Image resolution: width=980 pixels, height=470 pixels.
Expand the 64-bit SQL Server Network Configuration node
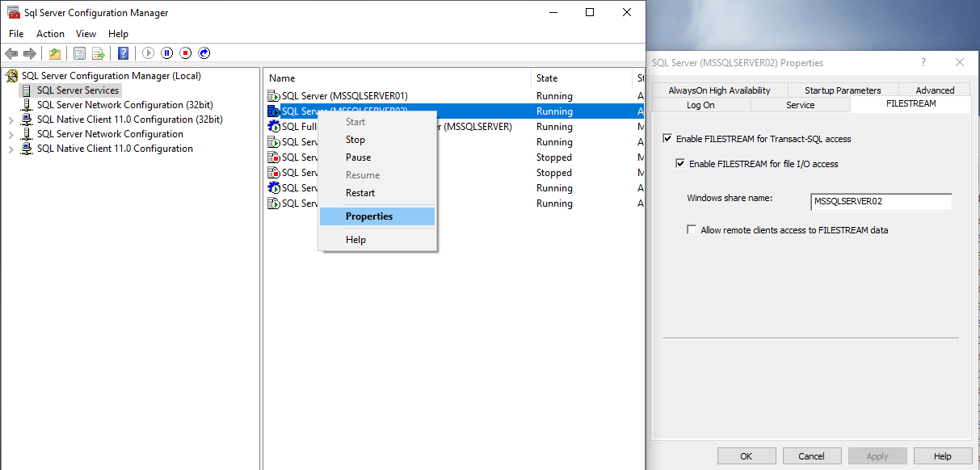tap(11, 134)
